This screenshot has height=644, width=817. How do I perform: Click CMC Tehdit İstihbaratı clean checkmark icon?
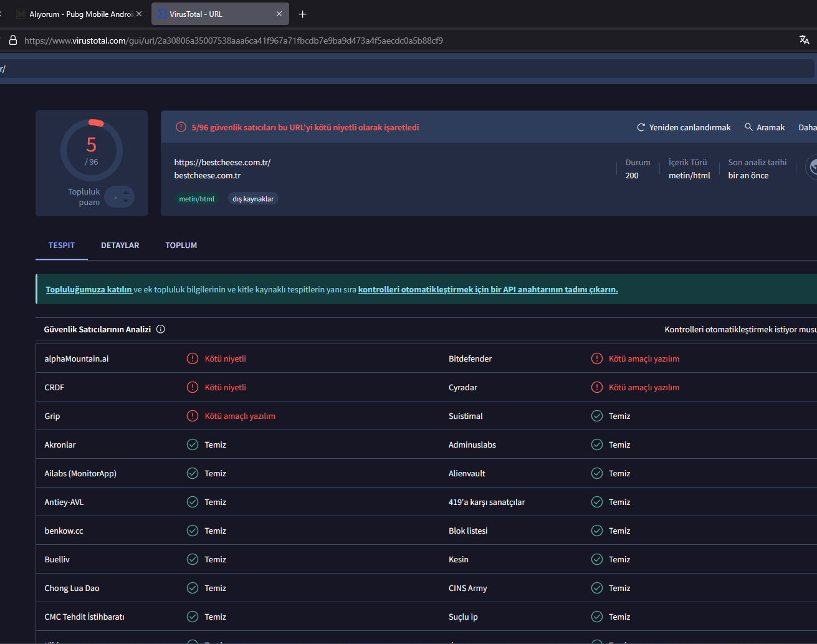tap(193, 617)
